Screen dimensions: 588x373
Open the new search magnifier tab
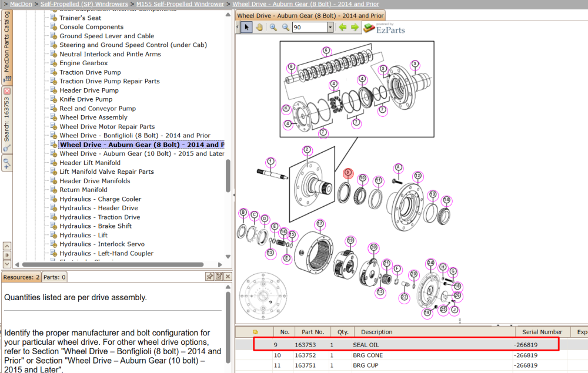tap(6, 163)
